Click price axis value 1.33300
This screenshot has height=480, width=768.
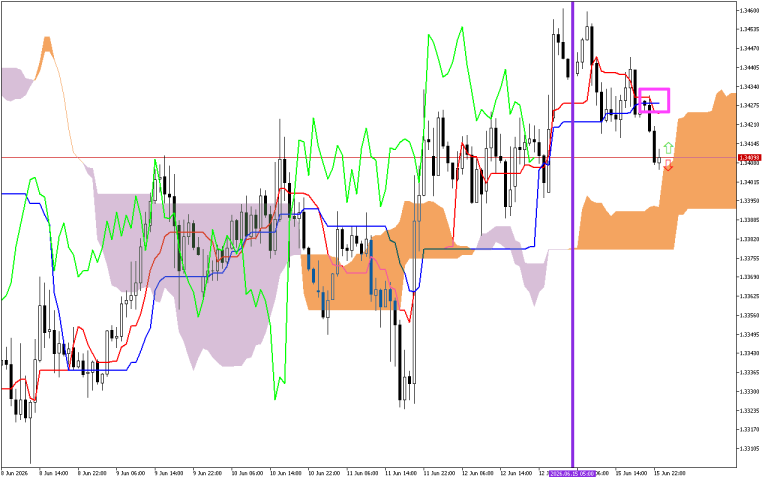tap(750, 392)
